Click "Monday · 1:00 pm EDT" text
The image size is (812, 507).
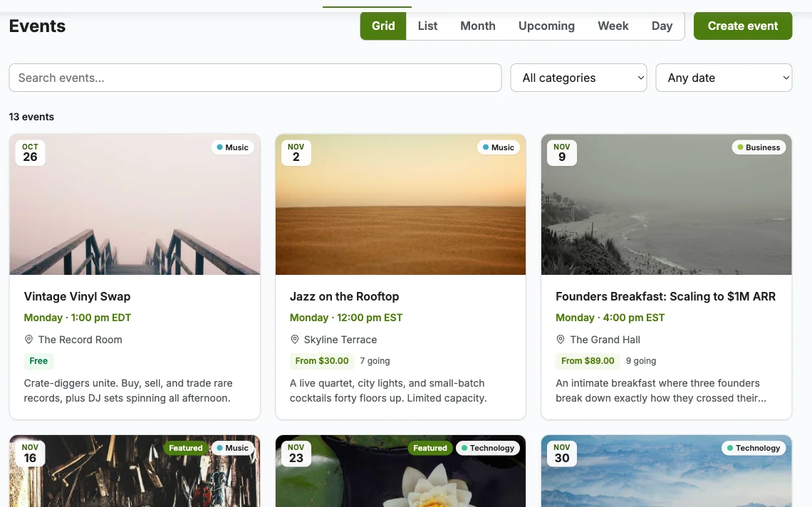coord(78,318)
